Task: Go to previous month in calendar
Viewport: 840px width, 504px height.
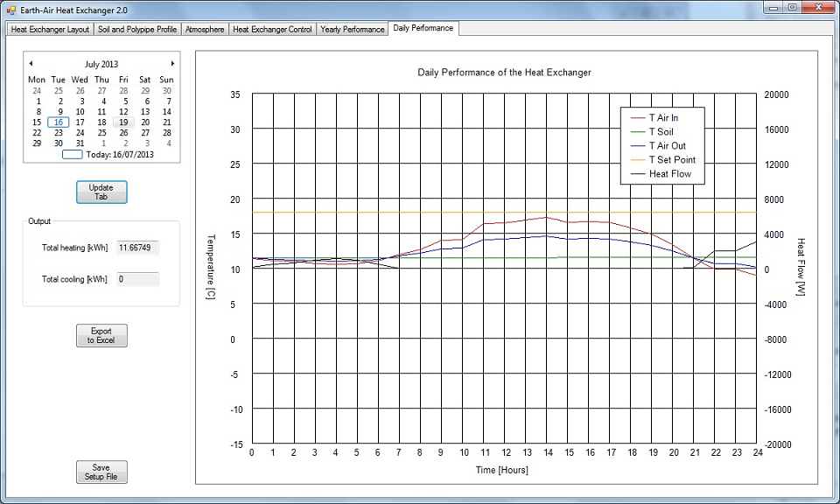Action: point(31,63)
